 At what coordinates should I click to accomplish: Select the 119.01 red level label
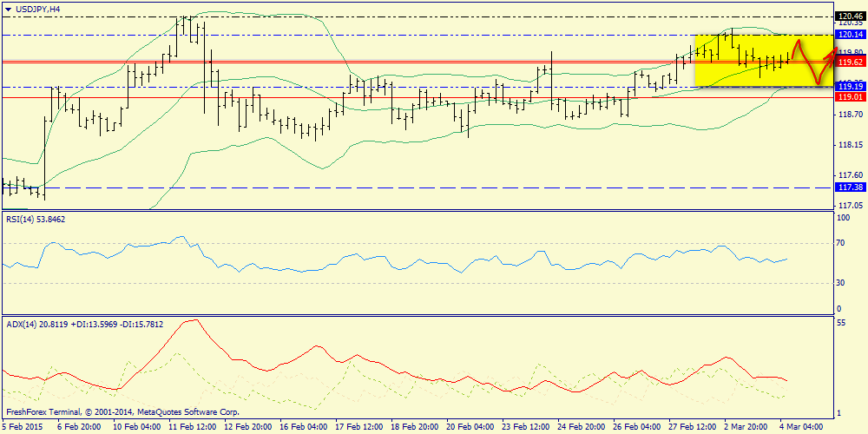pyautogui.click(x=849, y=96)
